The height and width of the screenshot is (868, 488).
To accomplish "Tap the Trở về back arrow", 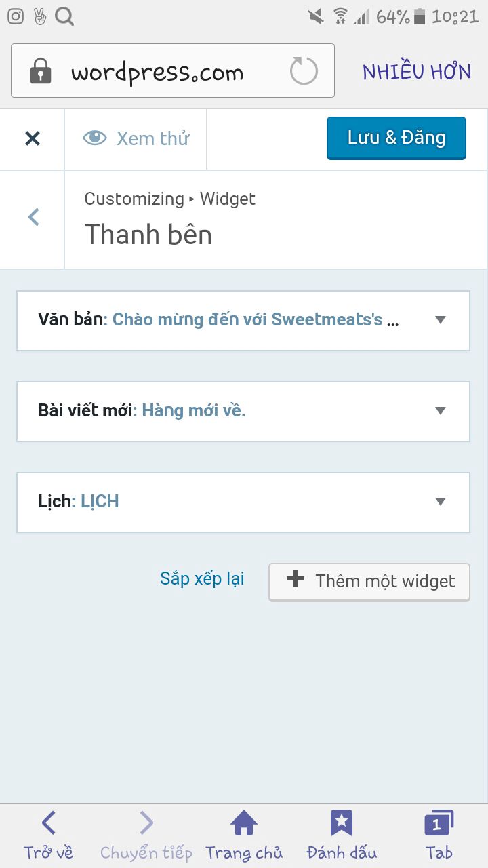I will pos(49,823).
